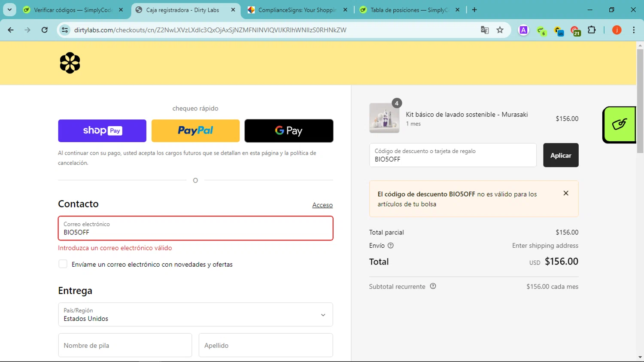Click the 'Kit básico de lavado sostenible' product name

[x=467, y=114]
